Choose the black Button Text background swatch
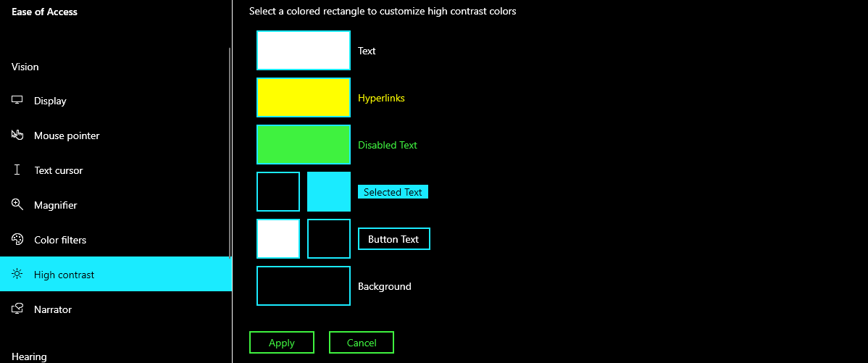 coord(329,238)
